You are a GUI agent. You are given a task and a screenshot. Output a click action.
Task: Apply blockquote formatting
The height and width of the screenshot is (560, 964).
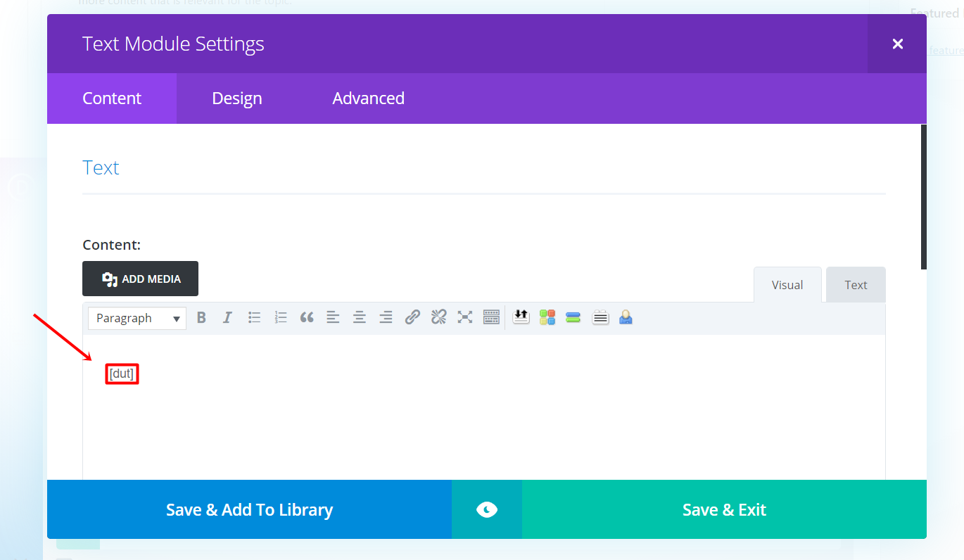tap(307, 318)
